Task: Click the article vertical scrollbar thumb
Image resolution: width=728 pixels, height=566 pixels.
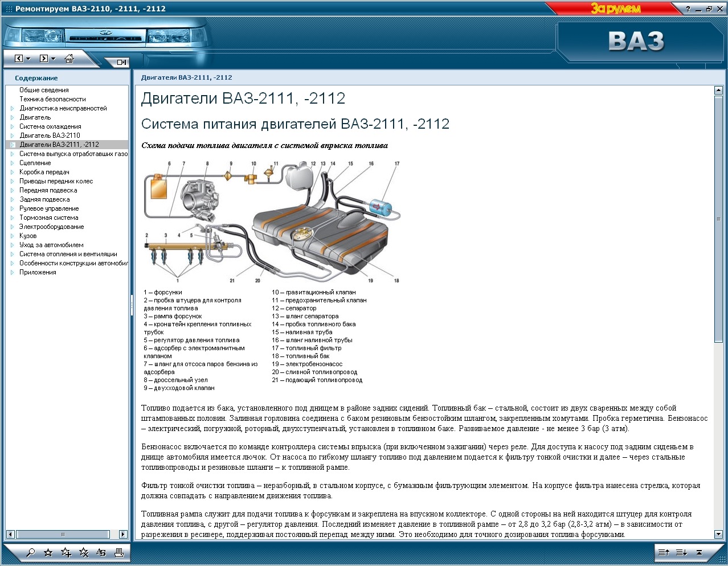Action: 718,218
